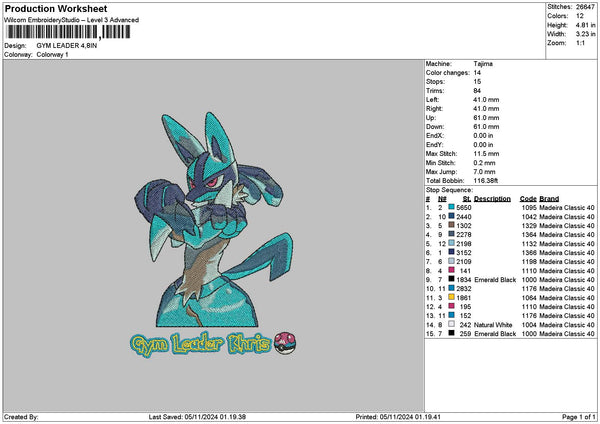Click the Colors value 12

580,16
